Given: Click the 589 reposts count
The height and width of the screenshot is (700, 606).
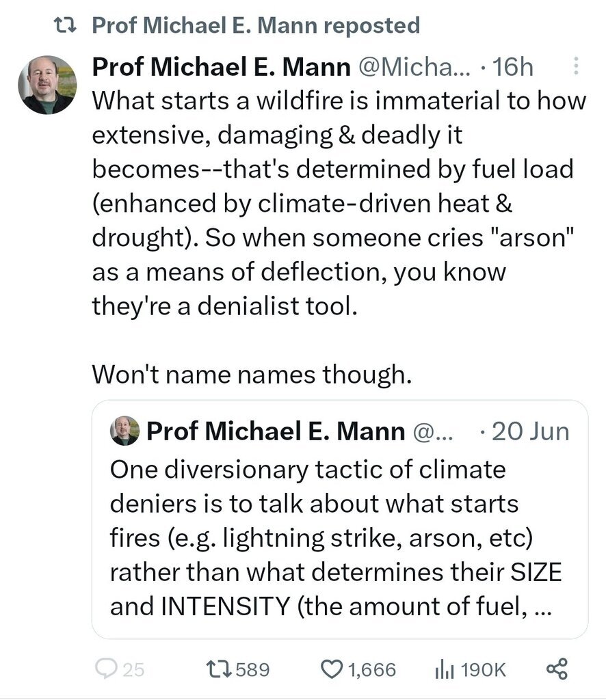Looking at the screenshot, I should click(x=253, y=670).
